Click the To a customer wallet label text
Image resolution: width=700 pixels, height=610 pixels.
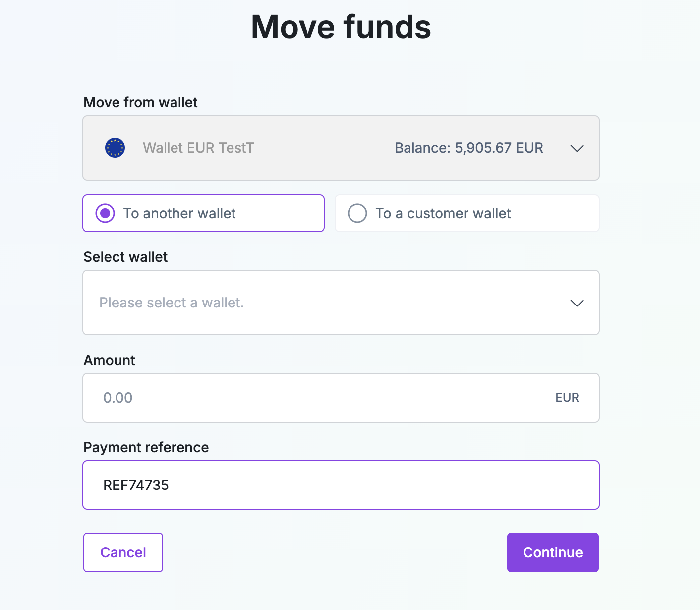click(x=443, y=213)
